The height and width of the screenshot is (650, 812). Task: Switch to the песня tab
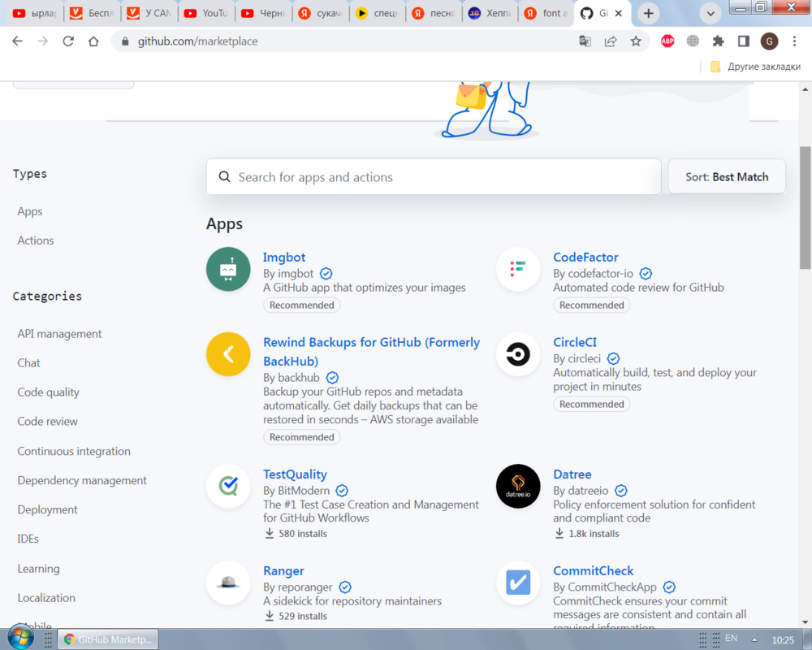[434, 14]
